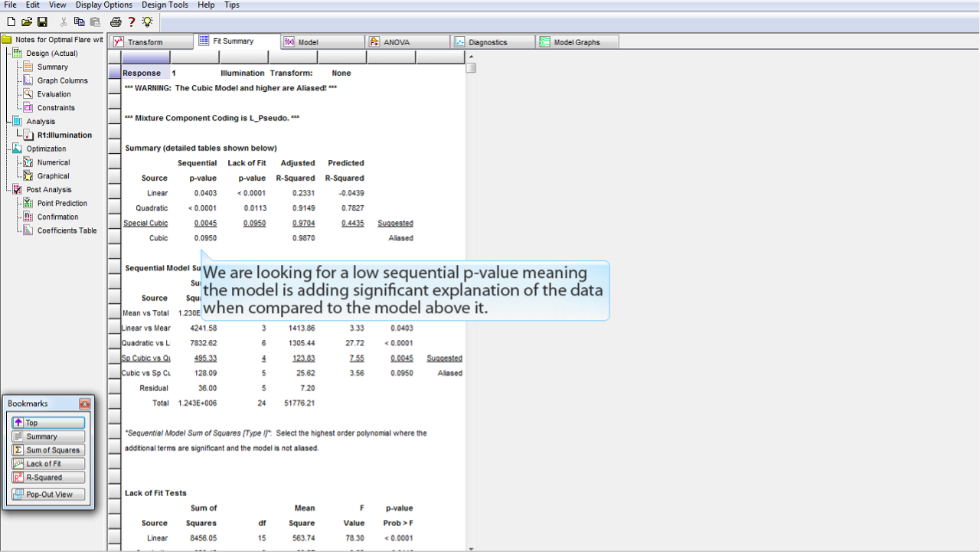The height and width of the screenshot is (552, 980).
Task: Close the Bookmarks panel
Action: pyautogui.click(x=84, y=403)
